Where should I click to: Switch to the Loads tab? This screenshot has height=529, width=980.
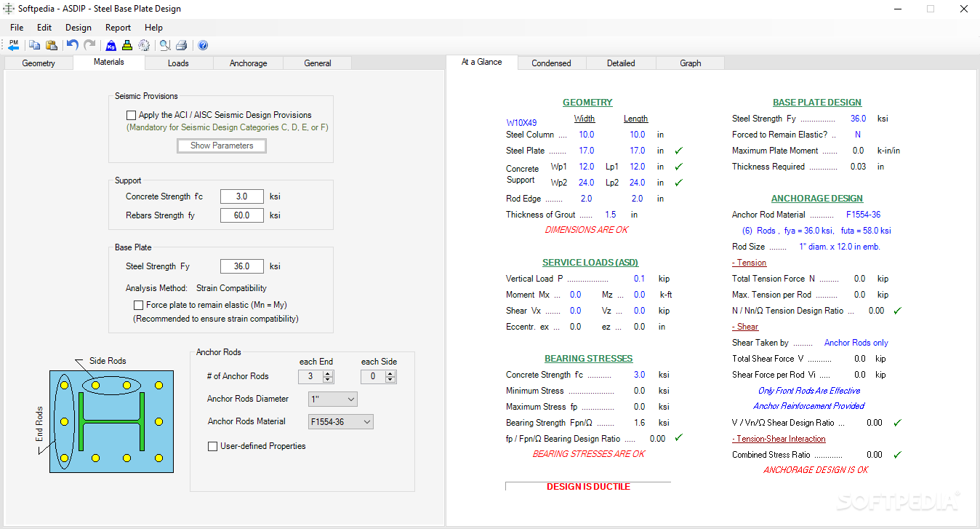178,63
